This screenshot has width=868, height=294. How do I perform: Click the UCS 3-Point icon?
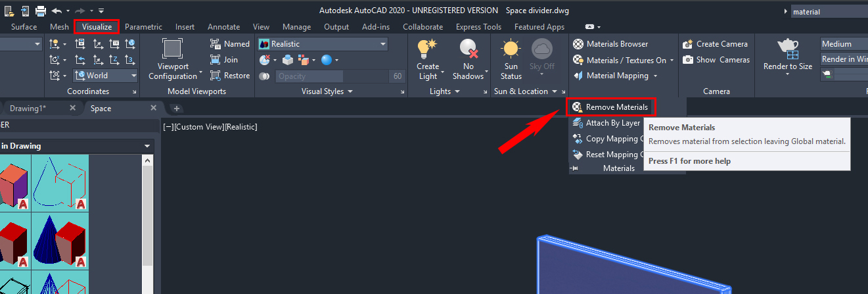pos(130,60)
